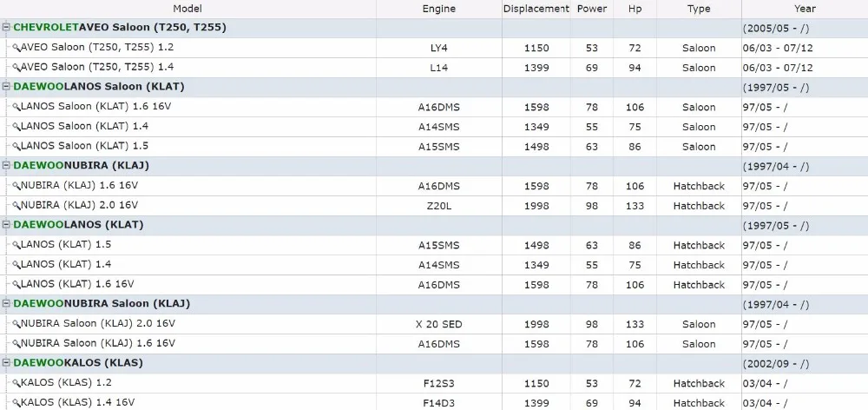Click the Type column header
868x410 pixels.
tap(699, 9)
